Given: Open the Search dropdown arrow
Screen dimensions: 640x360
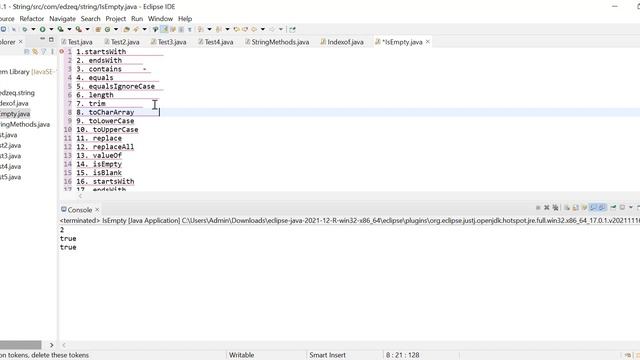Looking at the screenshot, I should click(144, 29).
